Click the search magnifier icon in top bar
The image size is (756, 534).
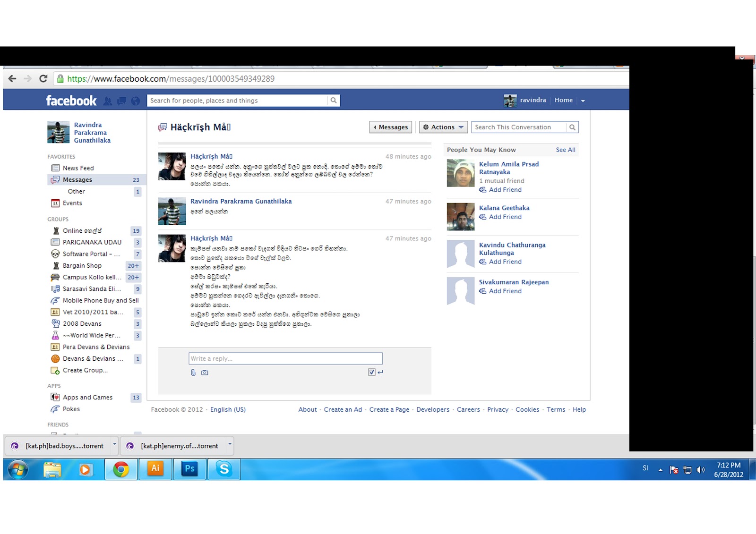[x=334, y=101]
